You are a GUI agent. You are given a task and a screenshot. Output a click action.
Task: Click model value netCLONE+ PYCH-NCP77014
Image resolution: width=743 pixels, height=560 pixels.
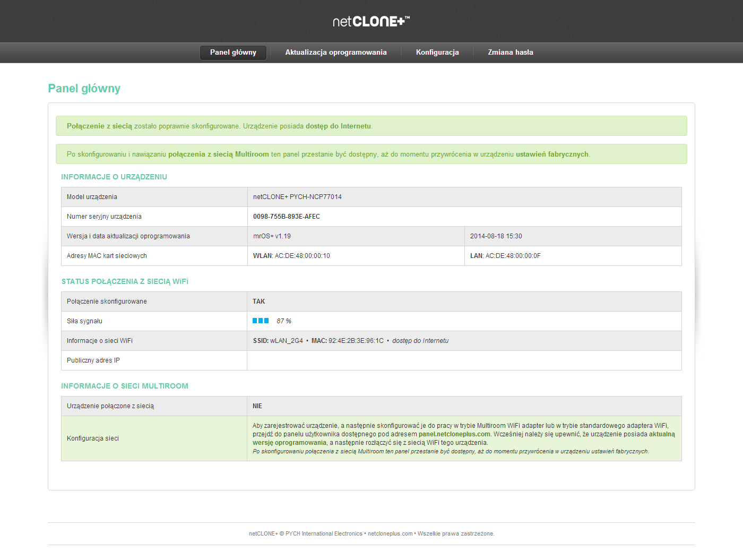pos(297,197)
